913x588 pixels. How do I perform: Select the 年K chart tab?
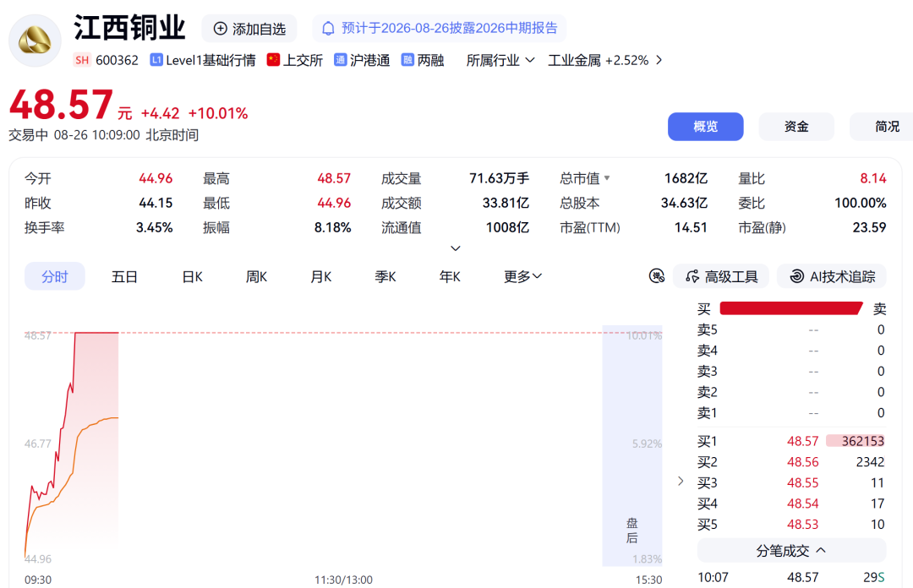[x=450, y=276]
